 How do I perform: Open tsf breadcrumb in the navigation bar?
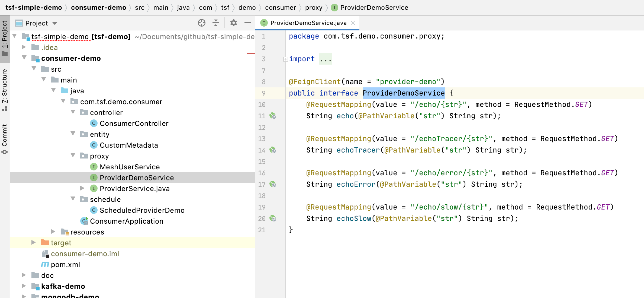(x=225, y=7)
